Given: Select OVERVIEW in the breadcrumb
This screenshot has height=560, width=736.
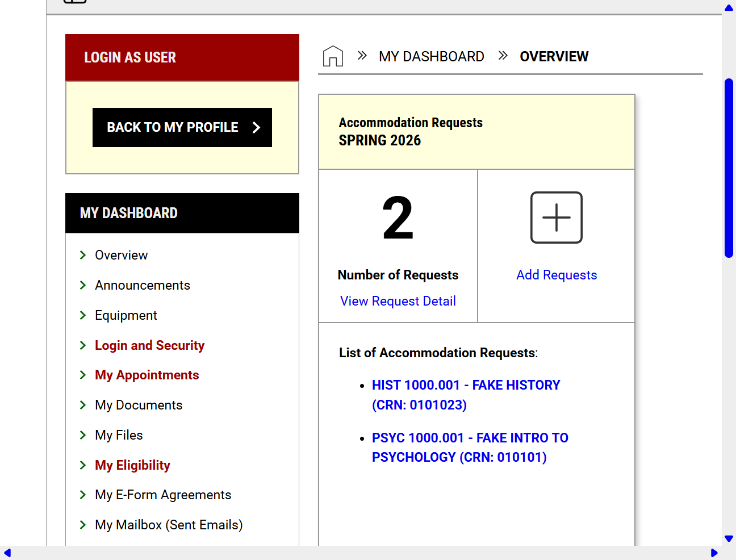Looking at the screenshot, I should pyautogui.click(x=554, y=56).
